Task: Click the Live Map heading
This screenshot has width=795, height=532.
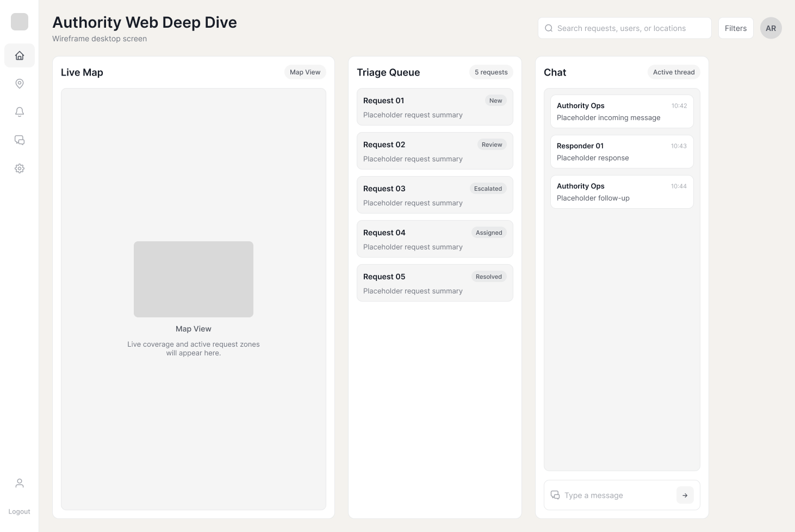Action: [x=82, y=72]
